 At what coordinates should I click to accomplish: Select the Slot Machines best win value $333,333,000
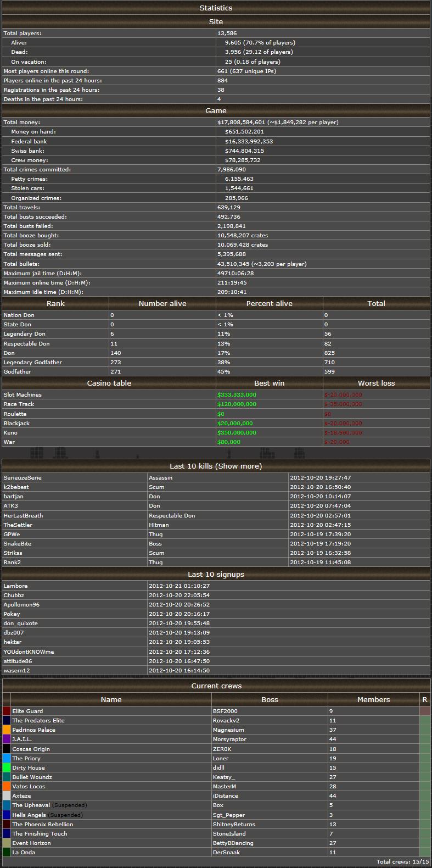(237, 394)
